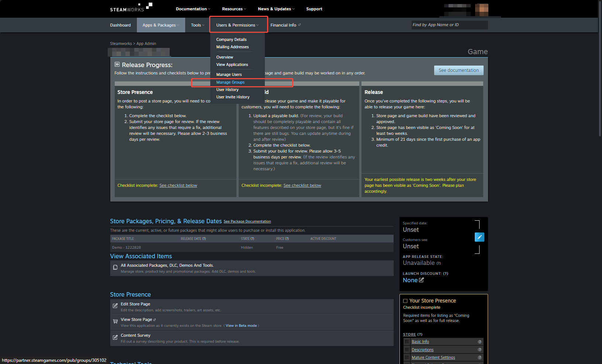This screenshot has width=602, height=364.
Task: Select Manage Groups from the open menu
Action: pos(230,82)
